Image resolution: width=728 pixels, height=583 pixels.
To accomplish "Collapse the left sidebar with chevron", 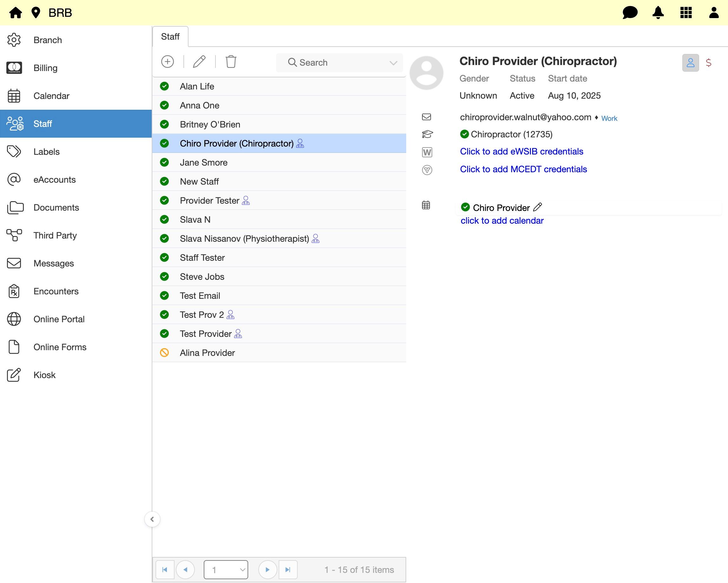I will tap(152, 519).
